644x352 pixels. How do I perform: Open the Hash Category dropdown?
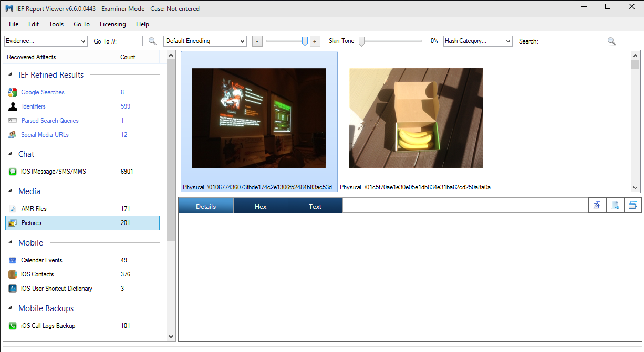tap(478, 41)
